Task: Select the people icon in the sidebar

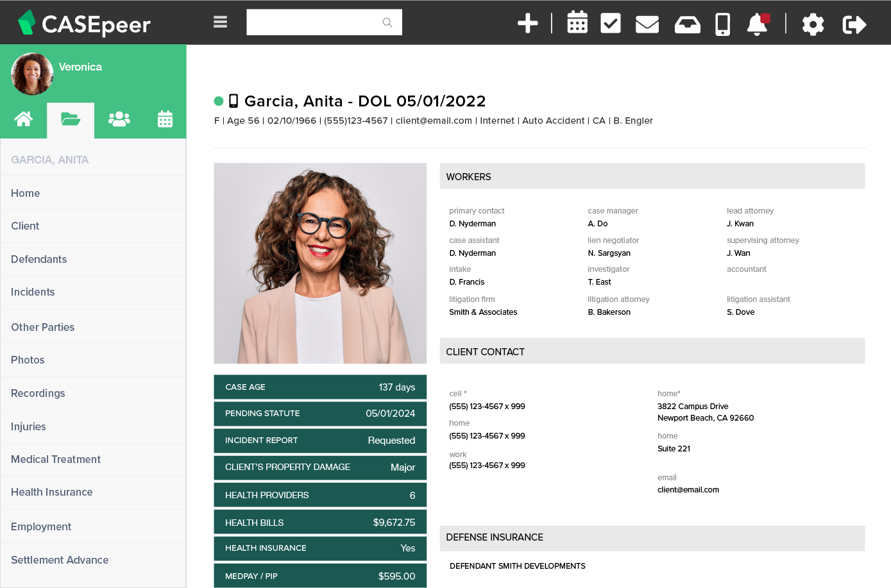Action: click(119, 119)
